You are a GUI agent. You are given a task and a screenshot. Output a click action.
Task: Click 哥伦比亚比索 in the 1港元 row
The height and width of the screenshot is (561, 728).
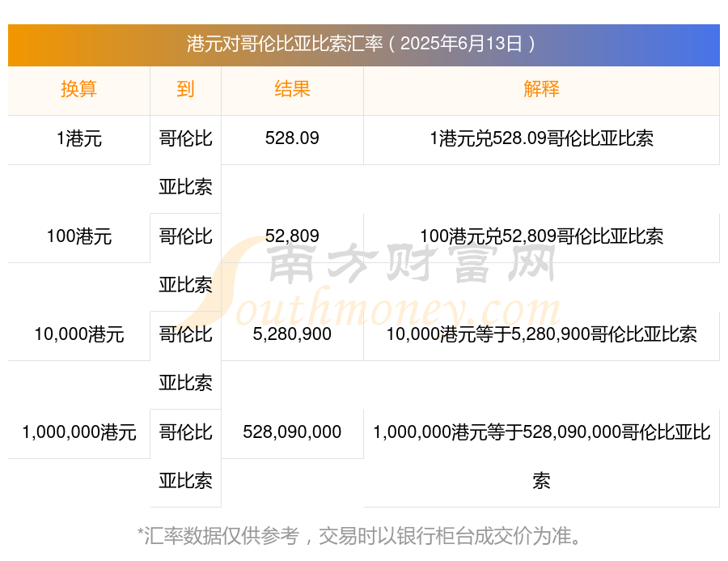185,163
